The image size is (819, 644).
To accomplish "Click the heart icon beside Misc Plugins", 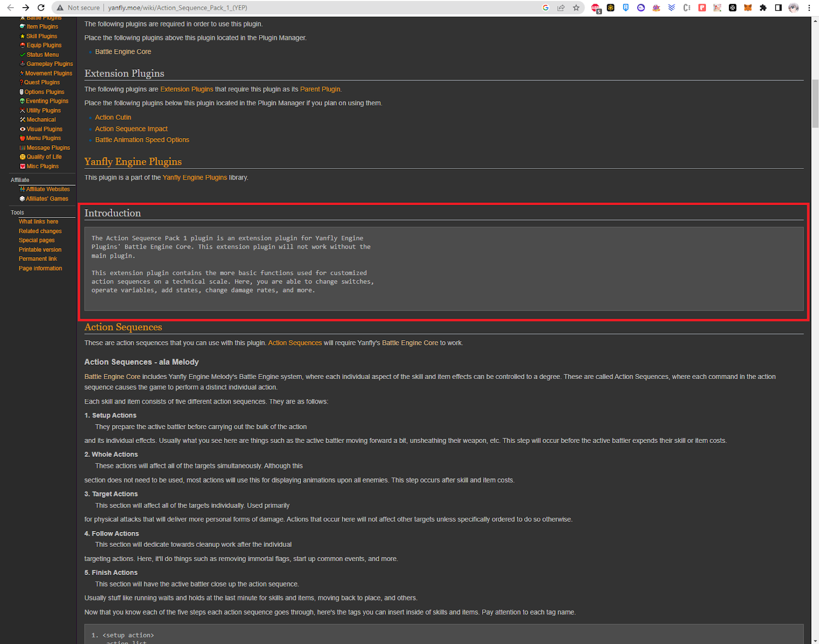I will tap(23, 166).
